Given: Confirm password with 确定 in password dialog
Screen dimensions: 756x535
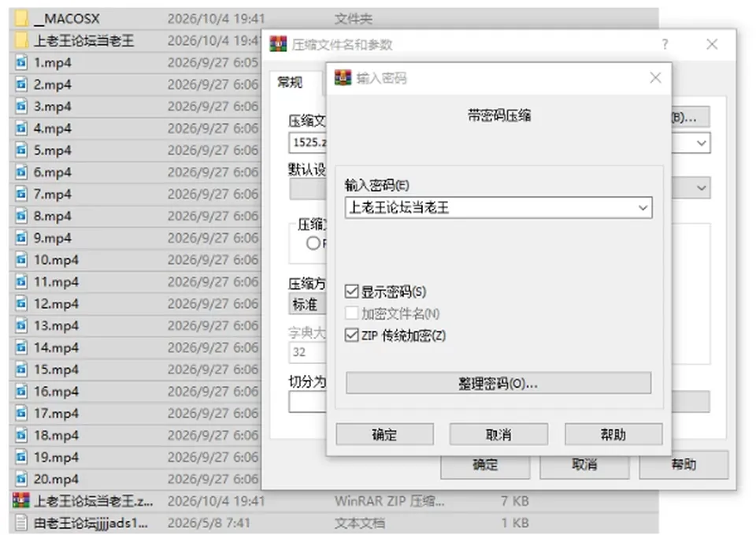Looking at the screenshot, I should click(x=385, y=434).
